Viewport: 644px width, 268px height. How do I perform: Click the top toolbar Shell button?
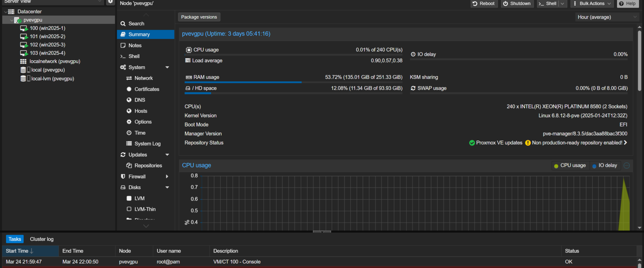click(x=547, y=4)
